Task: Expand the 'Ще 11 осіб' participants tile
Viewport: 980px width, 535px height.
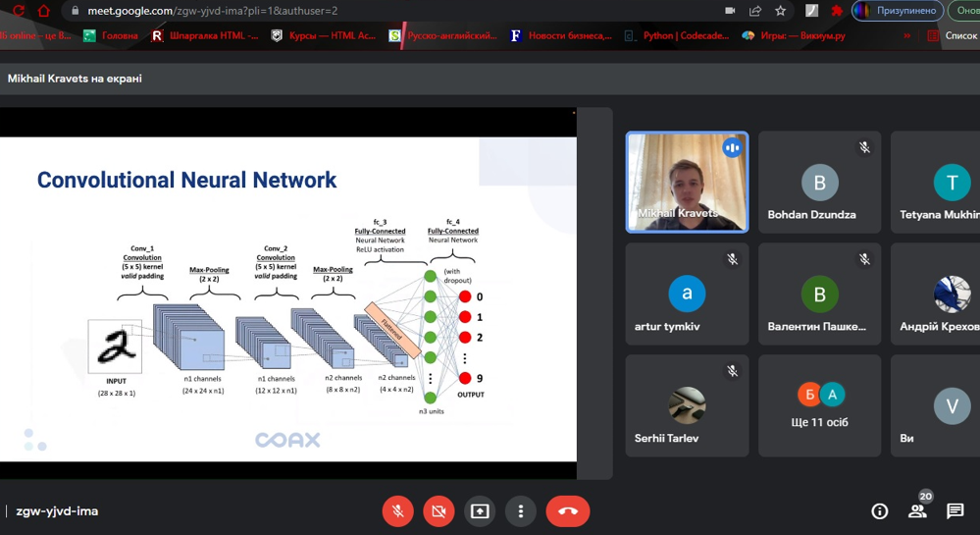Action: (x=819, y=406)
